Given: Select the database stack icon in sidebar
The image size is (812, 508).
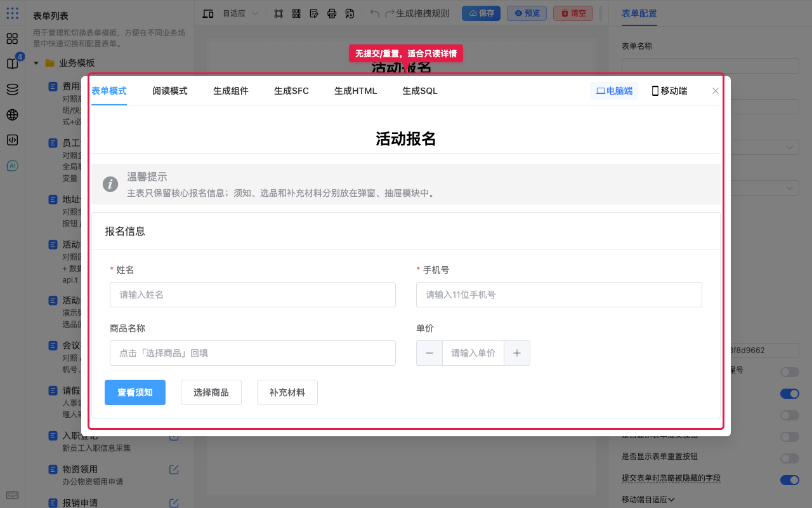Looking at the screenshot, I should pyautogui.click(x=12, y=89).
